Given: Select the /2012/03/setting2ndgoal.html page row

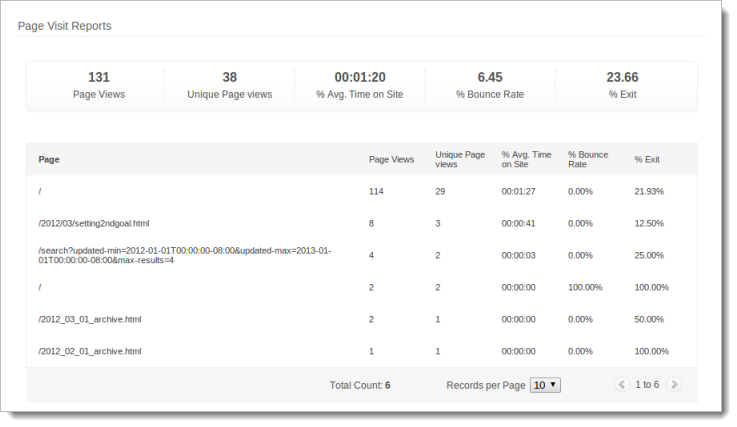Looking at the screenshot, I should pyautogui.click(x=93, y=223).
